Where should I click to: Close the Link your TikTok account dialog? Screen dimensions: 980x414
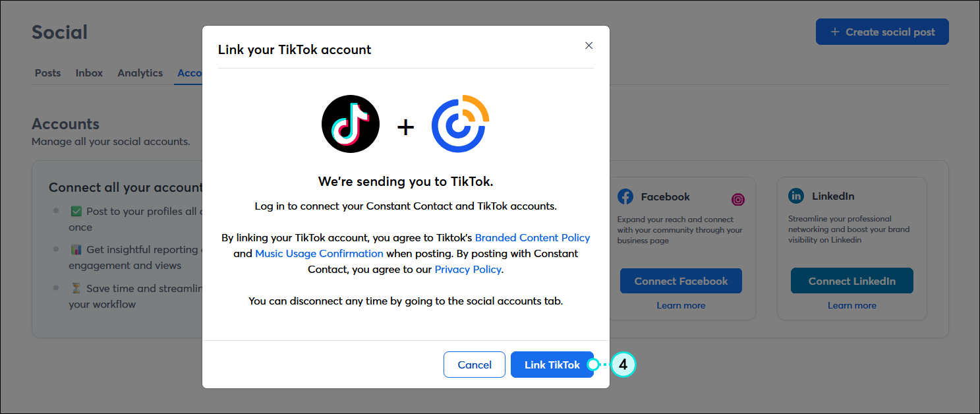(589, 45)
